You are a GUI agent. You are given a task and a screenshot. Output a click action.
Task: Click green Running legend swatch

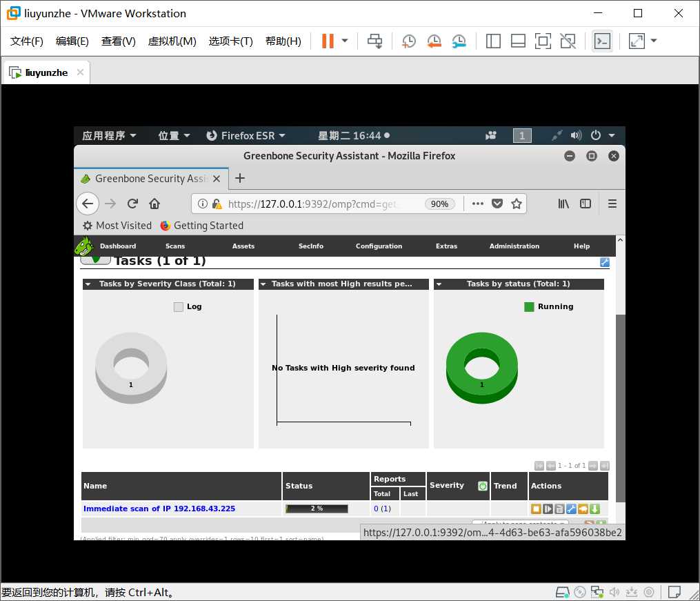[x=529, y=307]
